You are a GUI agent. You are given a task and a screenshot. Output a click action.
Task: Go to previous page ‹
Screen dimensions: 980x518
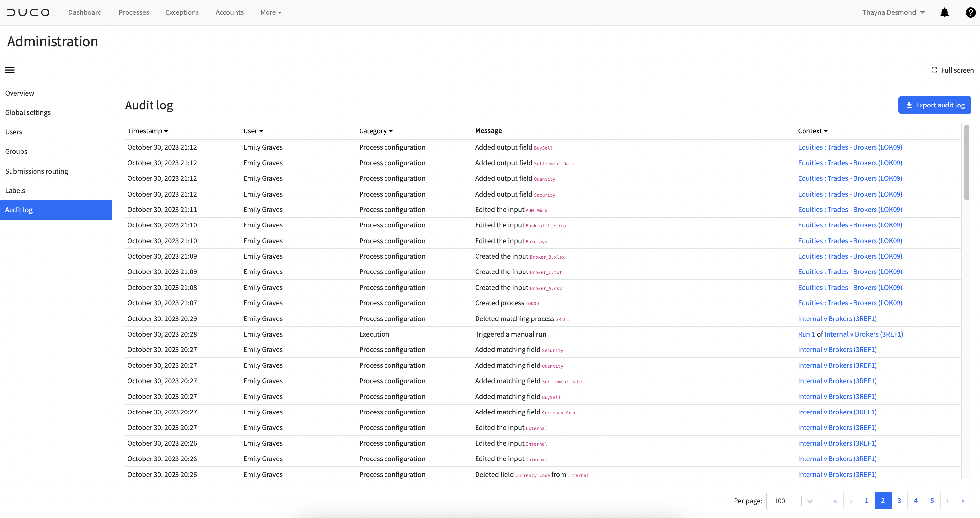(851, 501)
